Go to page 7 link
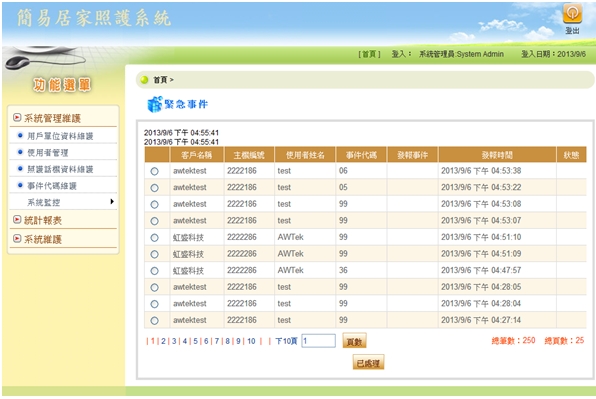 [217, 341]
